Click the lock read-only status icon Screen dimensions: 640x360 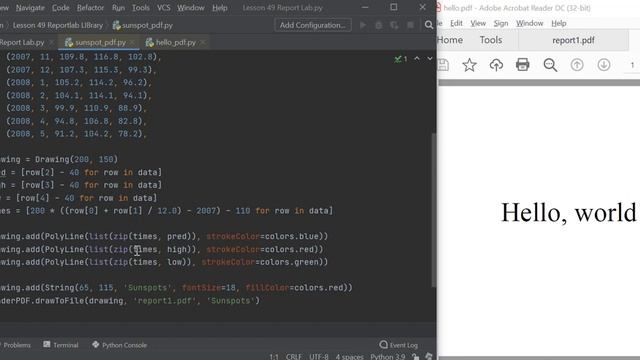416,357
